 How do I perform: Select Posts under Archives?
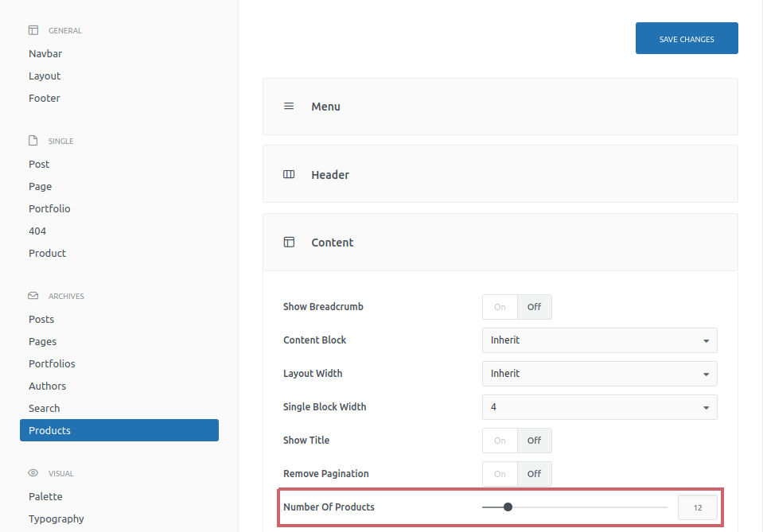[x=41, y=320]
